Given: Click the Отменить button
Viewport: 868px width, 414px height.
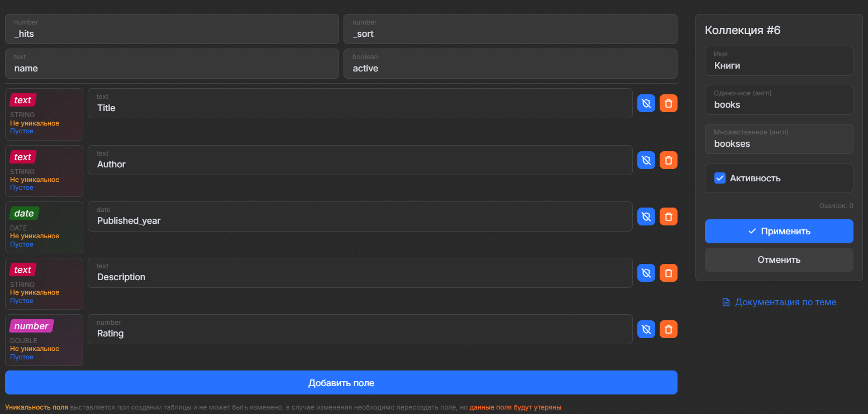Looking at the screenshot, I should (x=779, y=260).
